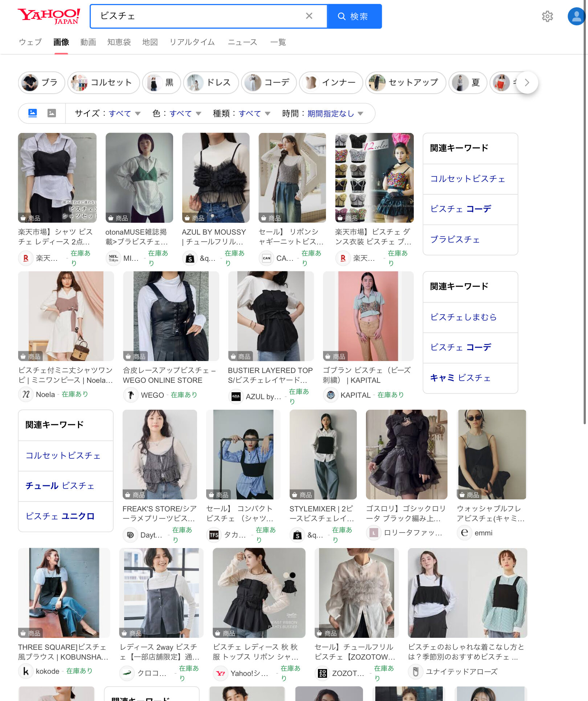Select the ドレス suggestion chip
588x701 pixels.
point(211,82)
